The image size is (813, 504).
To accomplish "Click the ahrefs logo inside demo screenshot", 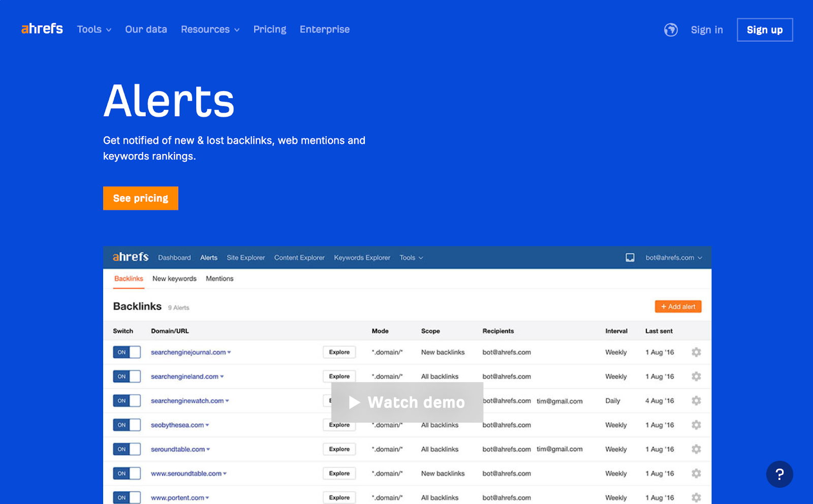I will [131, 257].
